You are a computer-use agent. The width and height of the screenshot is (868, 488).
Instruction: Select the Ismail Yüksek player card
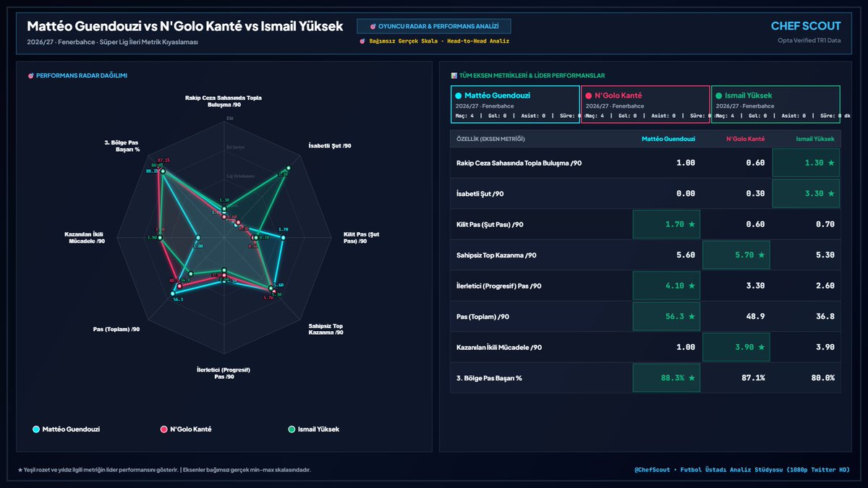pos(775,105)
